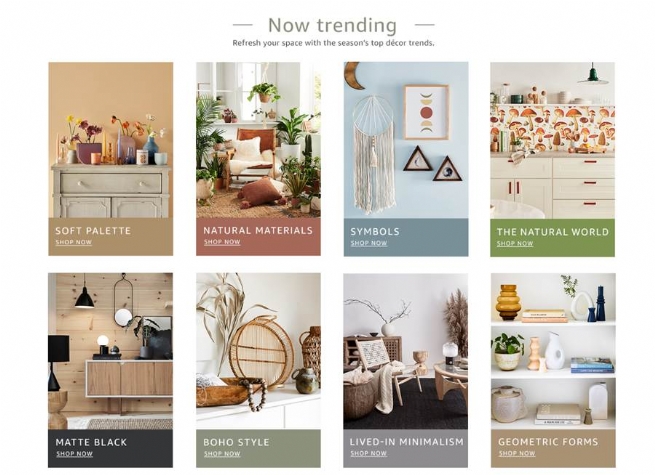Select the Symbols dreamcatcher wall image
Image resolution: width=655 pixels, height=475 pixels.
pyautogui.click(x=406, y=140)
